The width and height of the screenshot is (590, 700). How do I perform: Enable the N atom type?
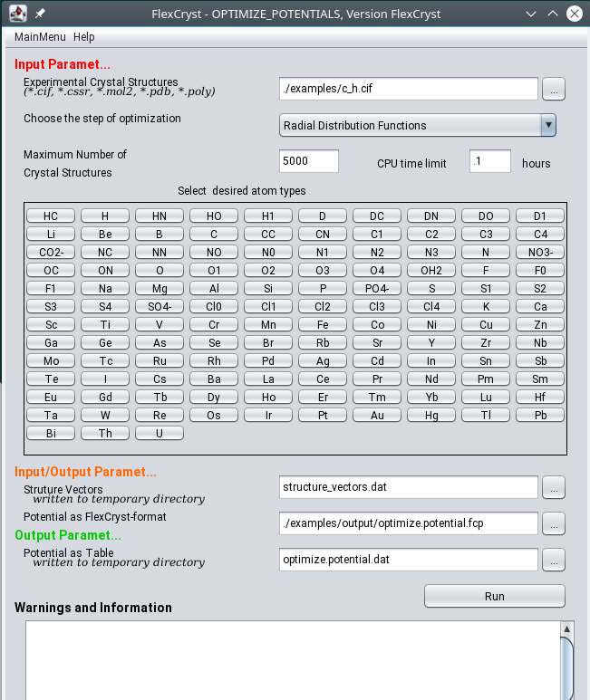tap(486, 253)
